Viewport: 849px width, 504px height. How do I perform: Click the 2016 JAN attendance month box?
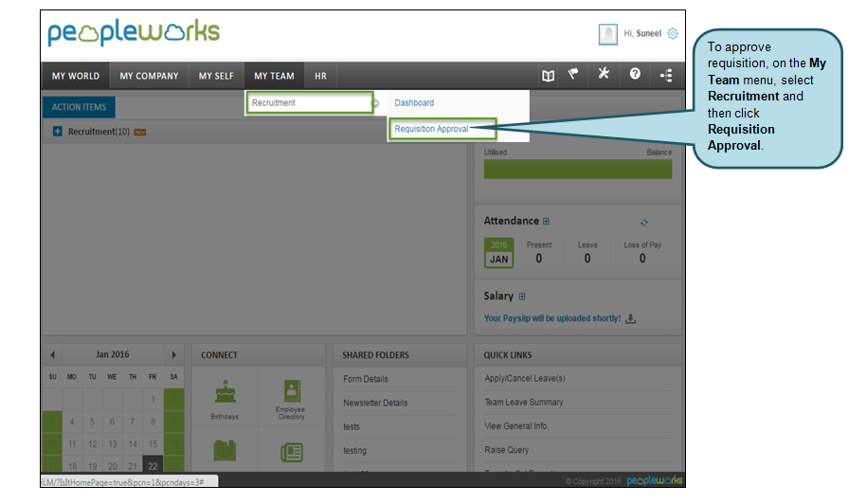498,253
